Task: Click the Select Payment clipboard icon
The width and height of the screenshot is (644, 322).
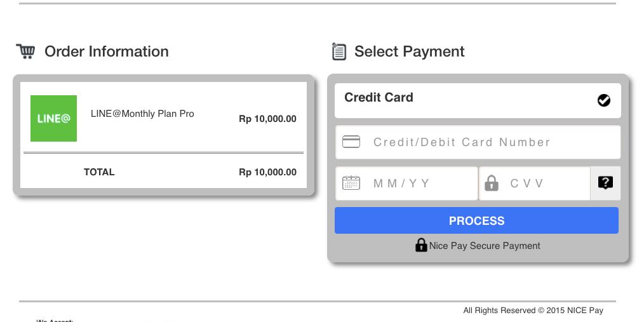Action: pyautogui.click(x=339, y=51)
